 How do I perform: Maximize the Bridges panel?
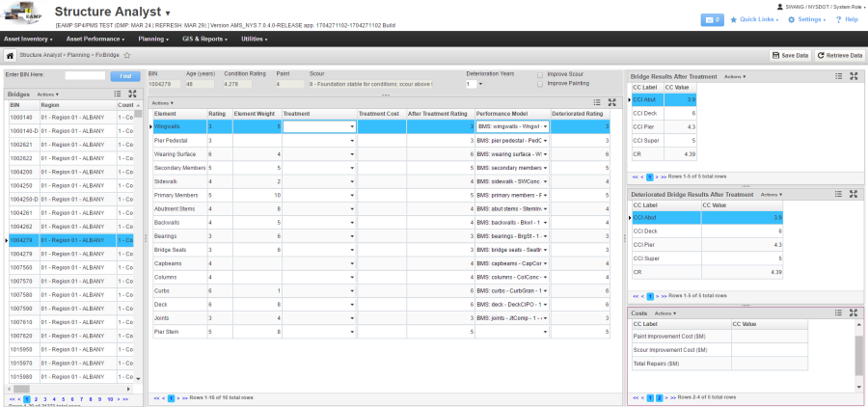(133, 95)
